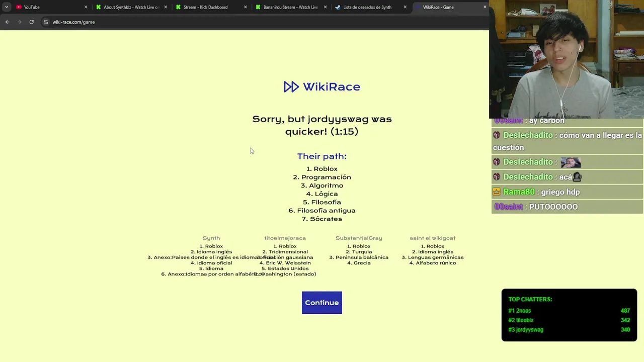Viewport: 644px width, 362px height.
Task: Click the player name saint el wikigoat
Action: (433, 238)
